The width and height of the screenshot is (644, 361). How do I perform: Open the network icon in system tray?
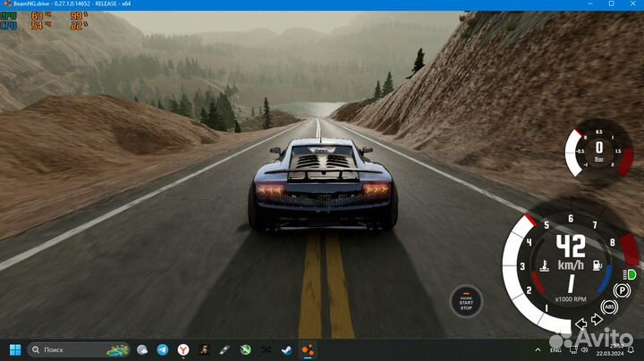[573, 350]
